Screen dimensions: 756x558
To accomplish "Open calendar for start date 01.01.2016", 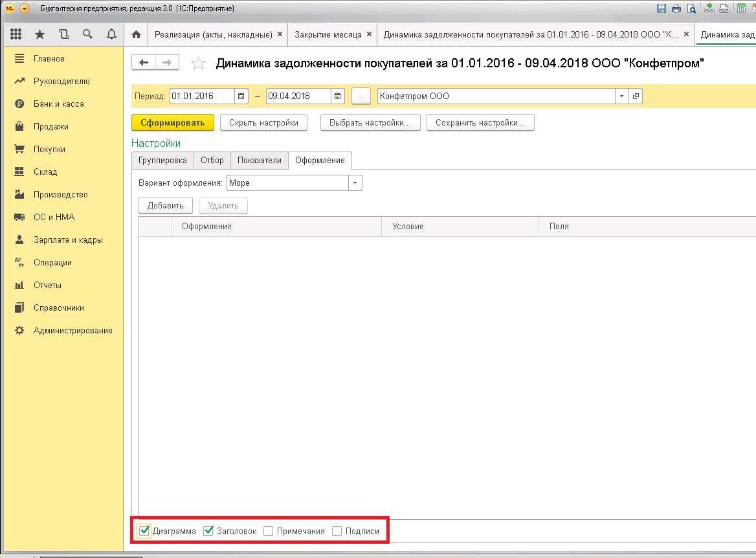I will (241, 96).
